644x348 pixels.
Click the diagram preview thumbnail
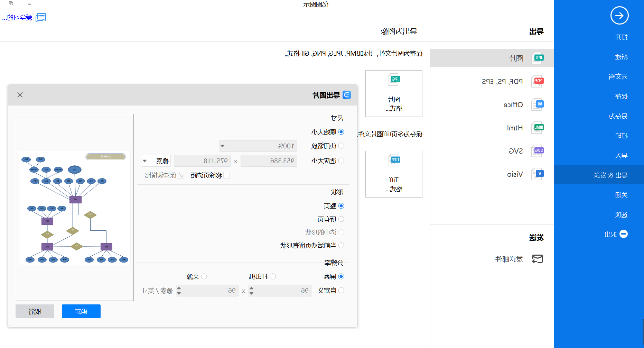[x=75, y=208]
